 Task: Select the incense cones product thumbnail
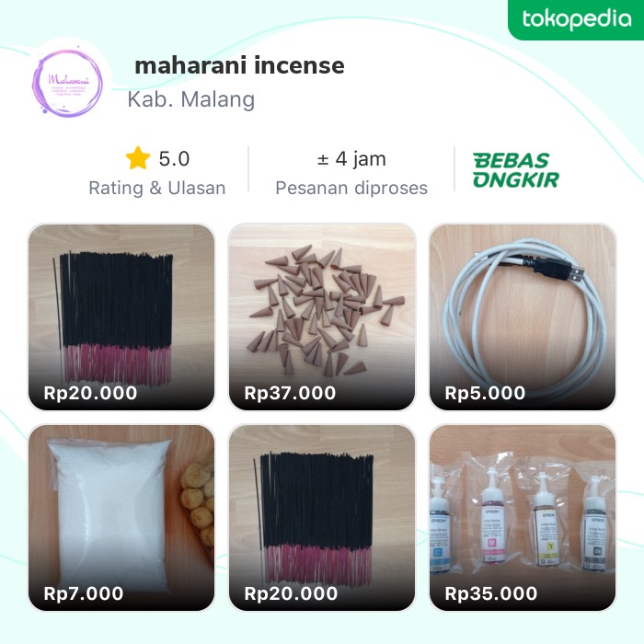coord(322,317)
